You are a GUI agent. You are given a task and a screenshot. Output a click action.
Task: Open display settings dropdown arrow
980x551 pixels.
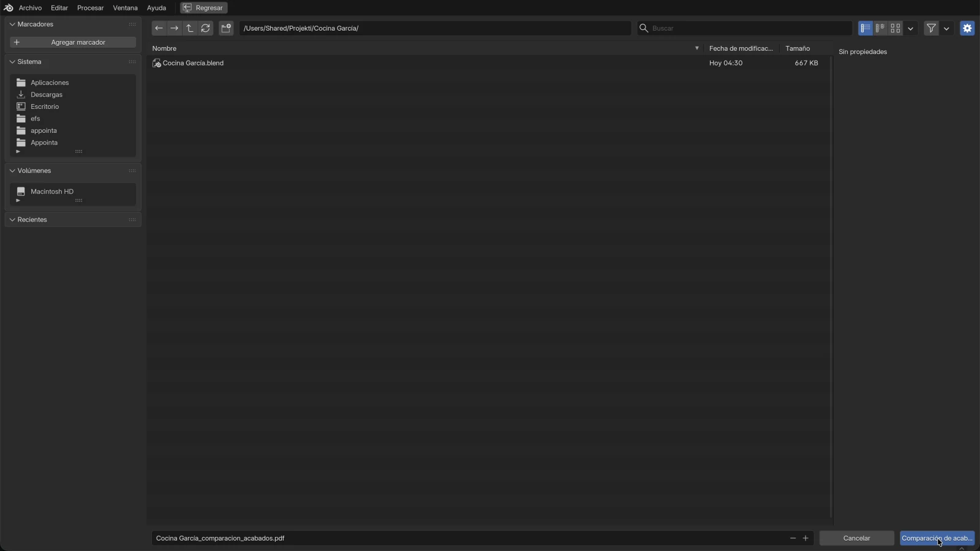(x=911, y=28)
